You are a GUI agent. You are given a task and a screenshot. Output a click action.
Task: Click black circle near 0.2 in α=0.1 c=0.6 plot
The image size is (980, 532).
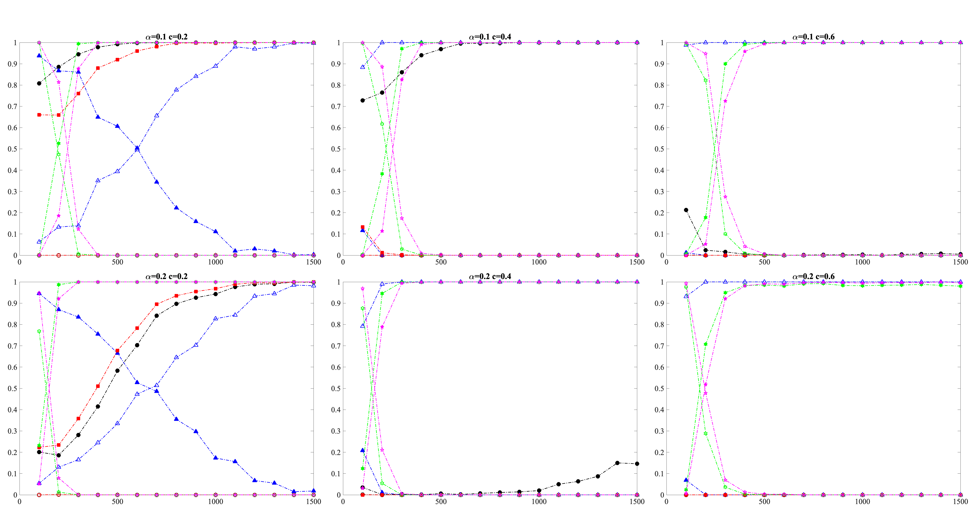tap(686, 210)
